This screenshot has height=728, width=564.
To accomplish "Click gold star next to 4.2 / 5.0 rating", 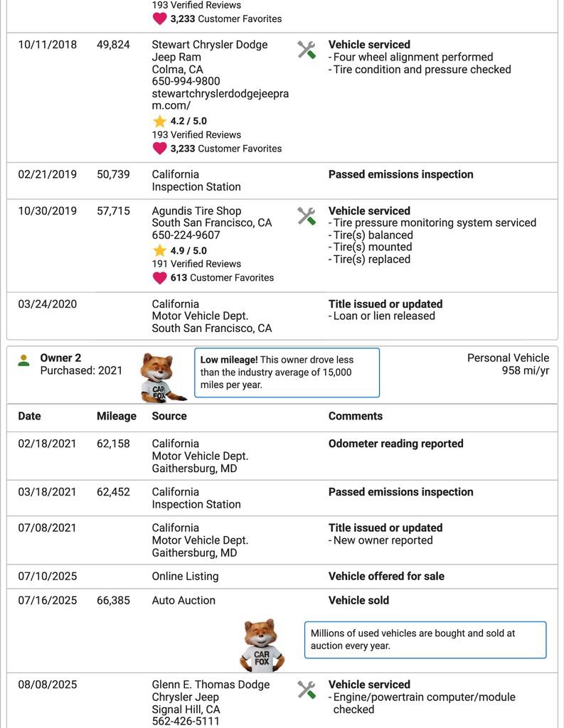I will tap(159, 121).
